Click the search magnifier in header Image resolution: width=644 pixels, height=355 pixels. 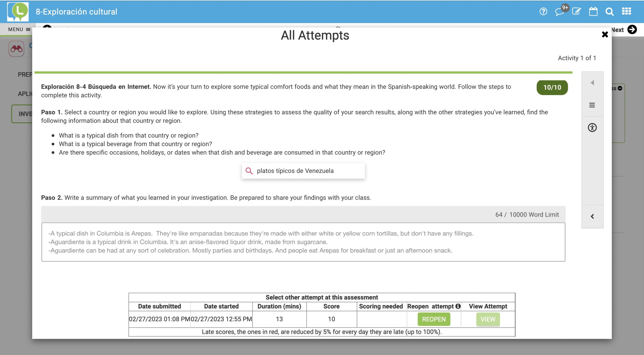[x=610, y=12]
